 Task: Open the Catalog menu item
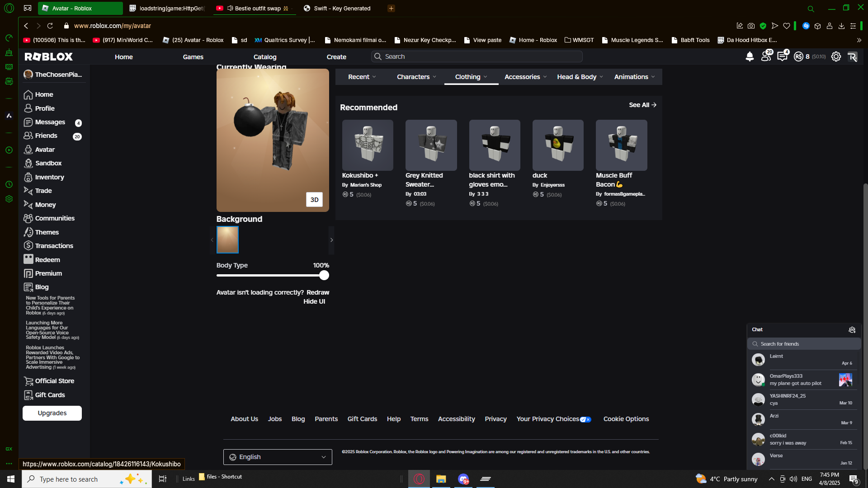(x=265, y=57)
